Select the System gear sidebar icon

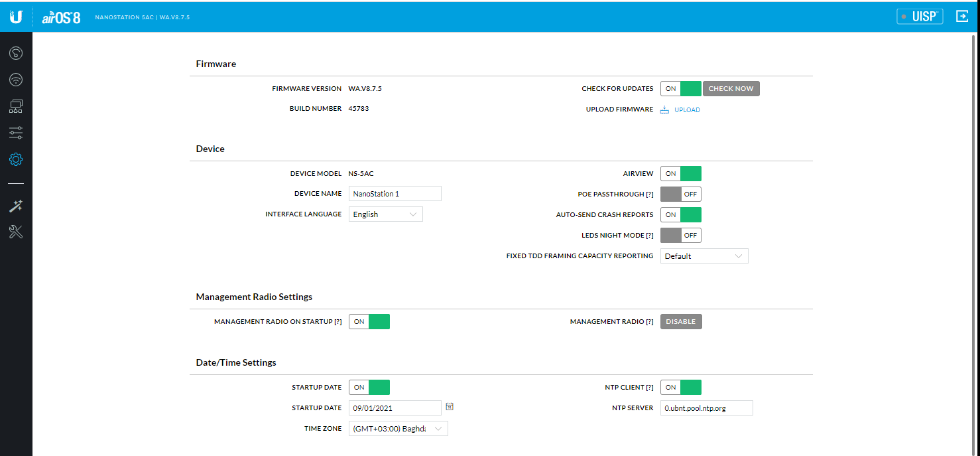(x=16, y=159)
